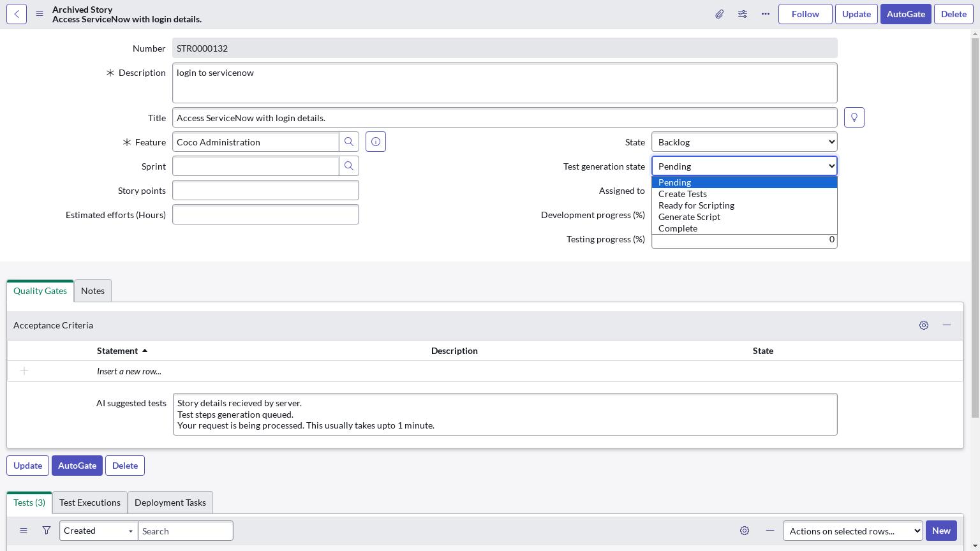Open the Test Executions tab

click(90, 503)
